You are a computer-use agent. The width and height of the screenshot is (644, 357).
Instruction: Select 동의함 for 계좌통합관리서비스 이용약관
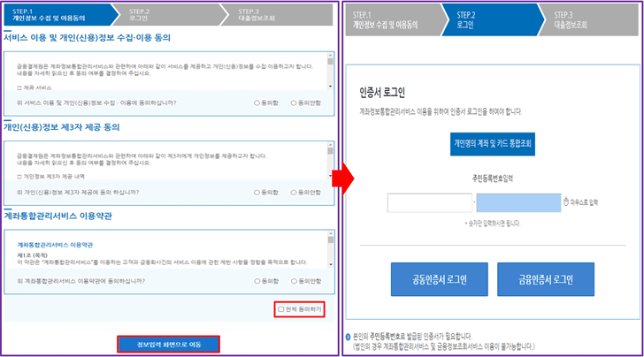[257, 281]
